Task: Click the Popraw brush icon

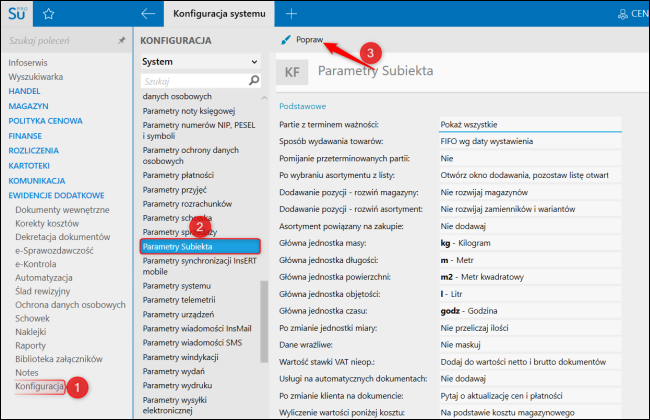Action: [x=286, y=40]
